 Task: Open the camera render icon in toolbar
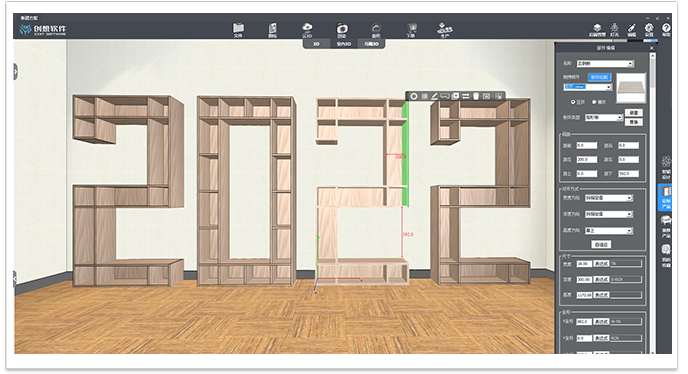pos(342,29)
